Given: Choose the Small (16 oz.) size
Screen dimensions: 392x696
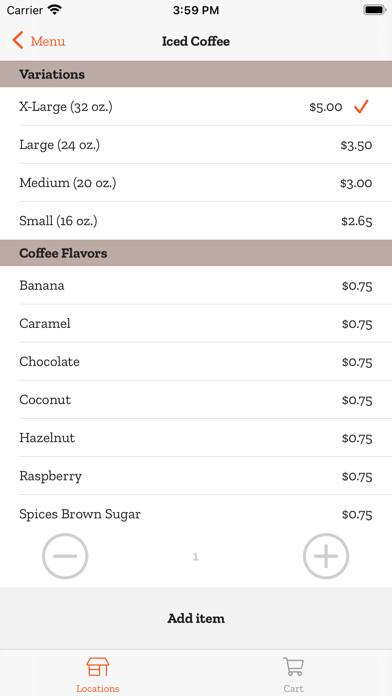Looking at the screenshot, I should click(x=196, y=221).
